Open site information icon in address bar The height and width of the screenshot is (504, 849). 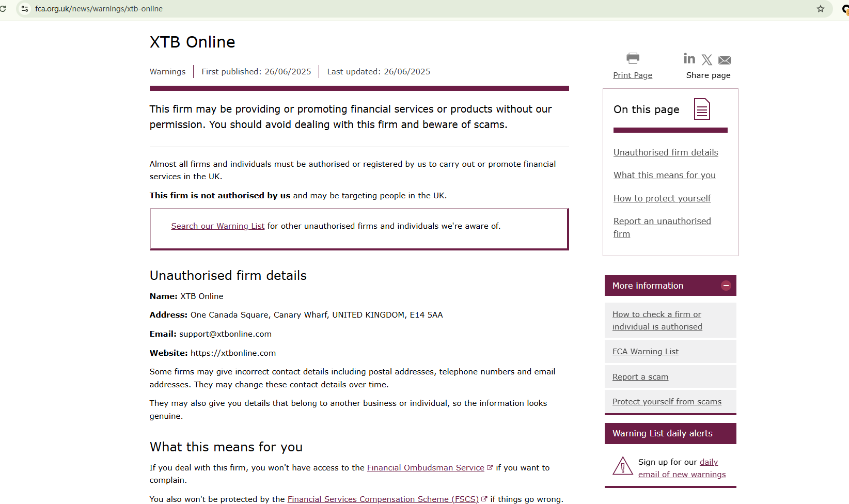(x=25, y=9)
